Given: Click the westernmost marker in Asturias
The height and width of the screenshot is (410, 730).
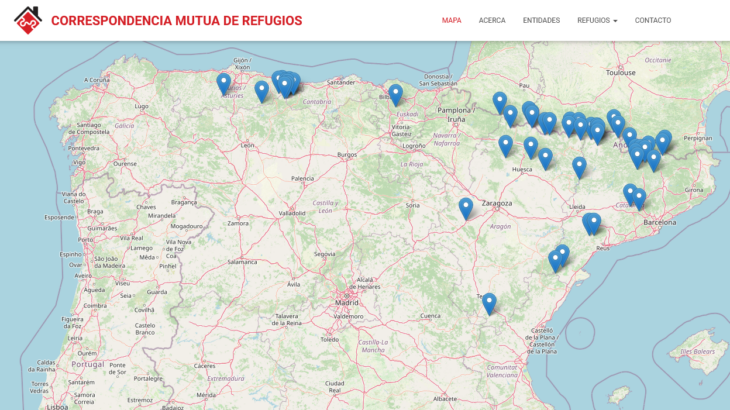Looking at the screenshot, I should (x=223, y=84).
